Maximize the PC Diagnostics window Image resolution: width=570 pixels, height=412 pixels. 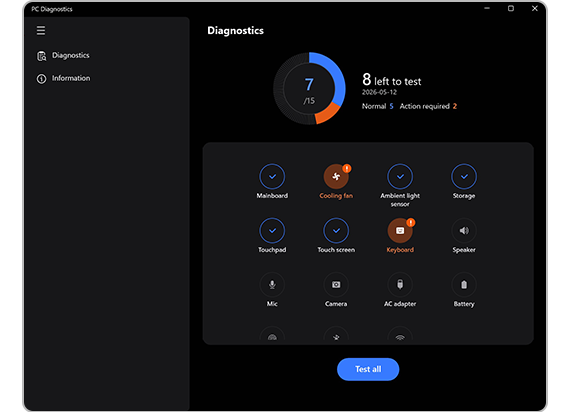click(511, 8)
